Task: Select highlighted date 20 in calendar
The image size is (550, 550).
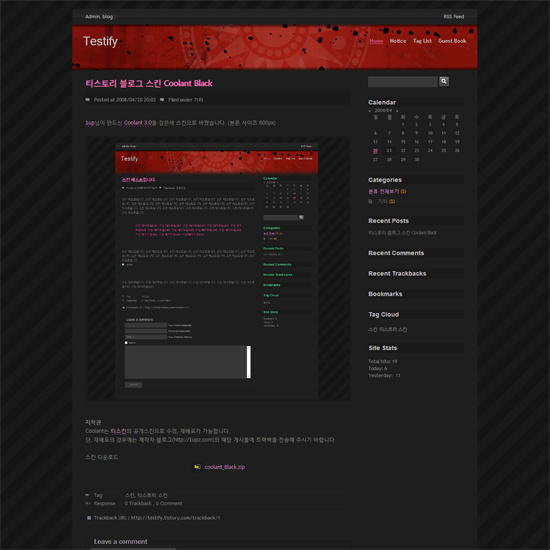Action: pyautogui.click(x=375, y=151)
